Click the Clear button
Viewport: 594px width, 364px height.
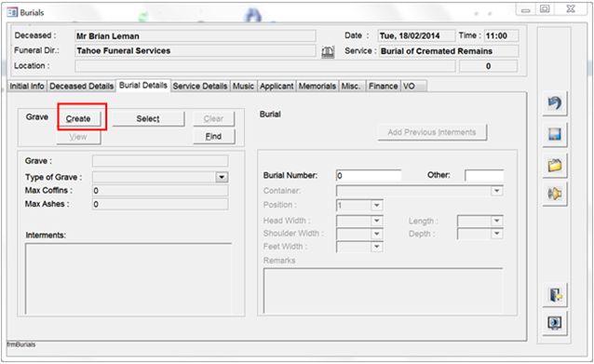(x=213, y=119)
